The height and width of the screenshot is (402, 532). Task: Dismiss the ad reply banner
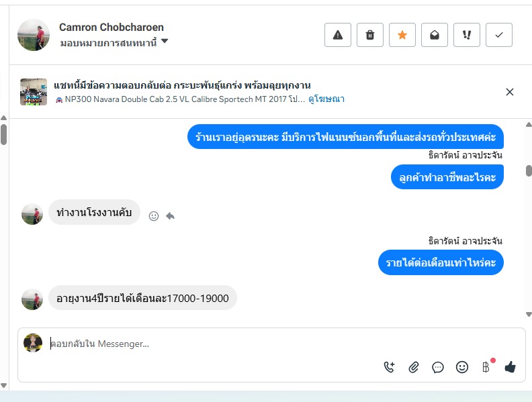pos(510,92)
